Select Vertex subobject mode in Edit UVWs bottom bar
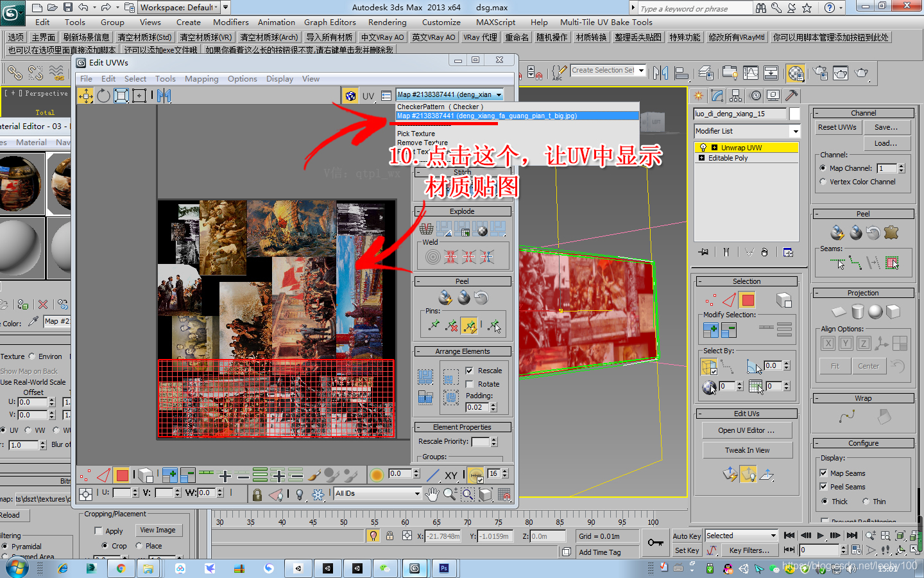Image resolution: width=924 pixels, height=578 pixels. (85, 475)
